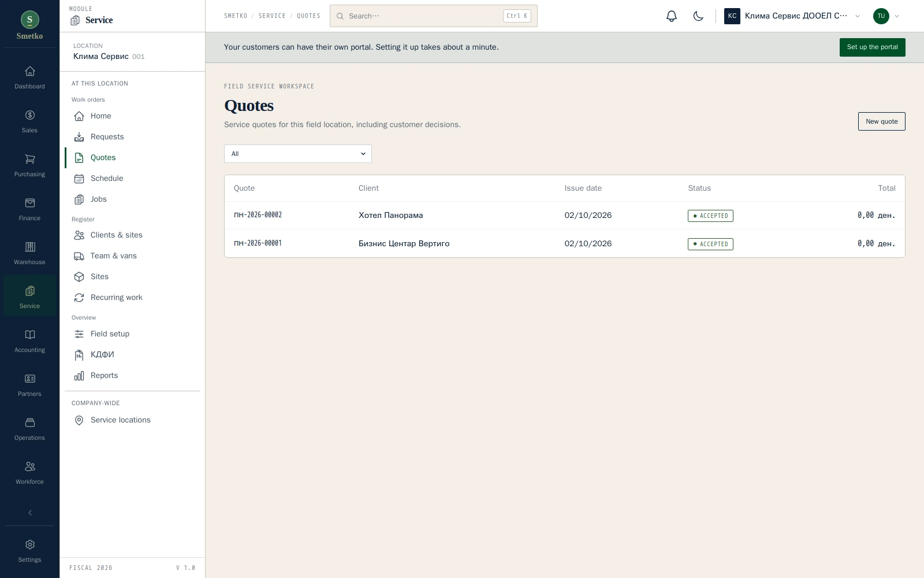Open quote ПН-2026-00002 row

click(565, 216)
